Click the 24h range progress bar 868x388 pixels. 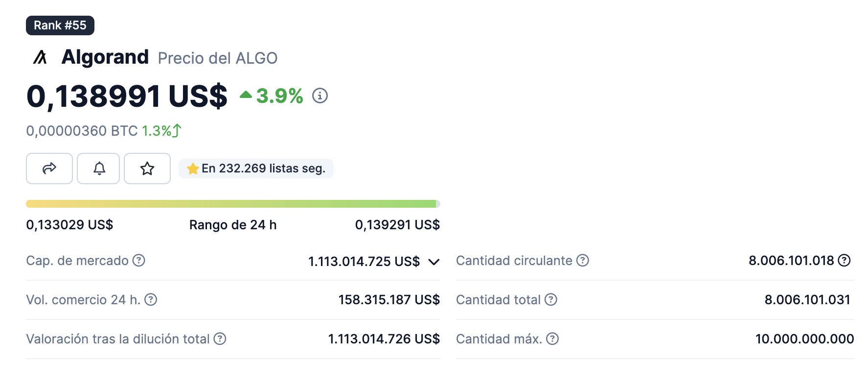pyautogui.click(x=233, y=204)
